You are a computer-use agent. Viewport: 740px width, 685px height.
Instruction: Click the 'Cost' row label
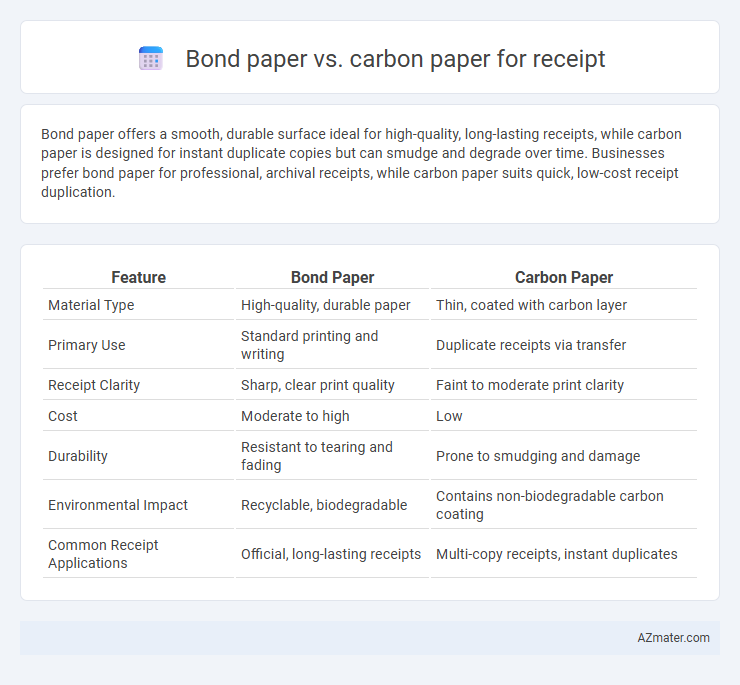pyautogui.click(x=63, y=416)
